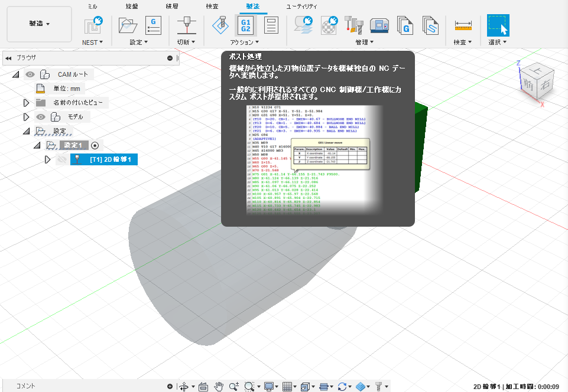
Task: Click the G1 G2 post process icon
Action: click(246, 25)
